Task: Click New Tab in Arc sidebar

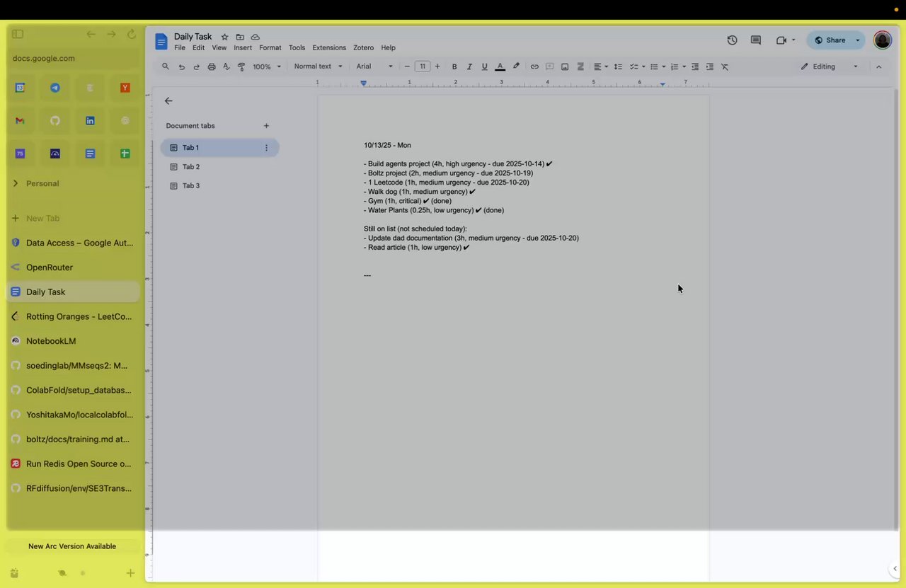Action: click(73, 219)
